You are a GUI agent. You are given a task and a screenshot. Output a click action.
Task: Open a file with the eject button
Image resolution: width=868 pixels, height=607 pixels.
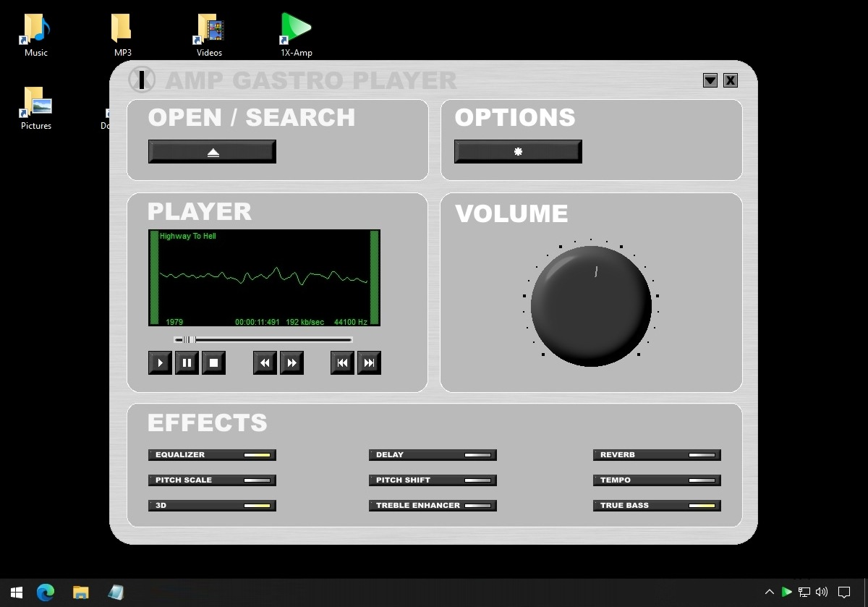click(212, 151)
